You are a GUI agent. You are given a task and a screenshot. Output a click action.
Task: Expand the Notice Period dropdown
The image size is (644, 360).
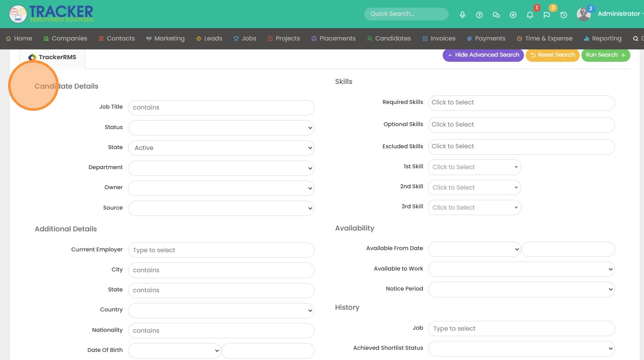click(x=521, y=289)
